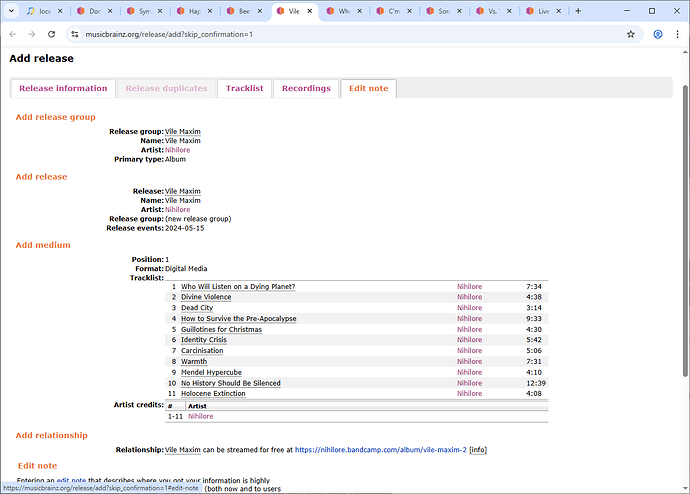Close the 'Don' browser tab

[110, 11]
